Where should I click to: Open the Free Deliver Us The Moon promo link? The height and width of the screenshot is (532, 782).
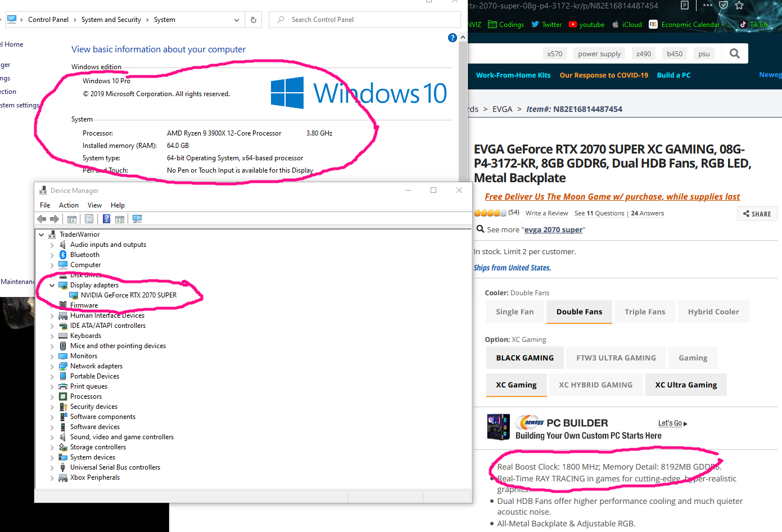(x=612, y=197)
